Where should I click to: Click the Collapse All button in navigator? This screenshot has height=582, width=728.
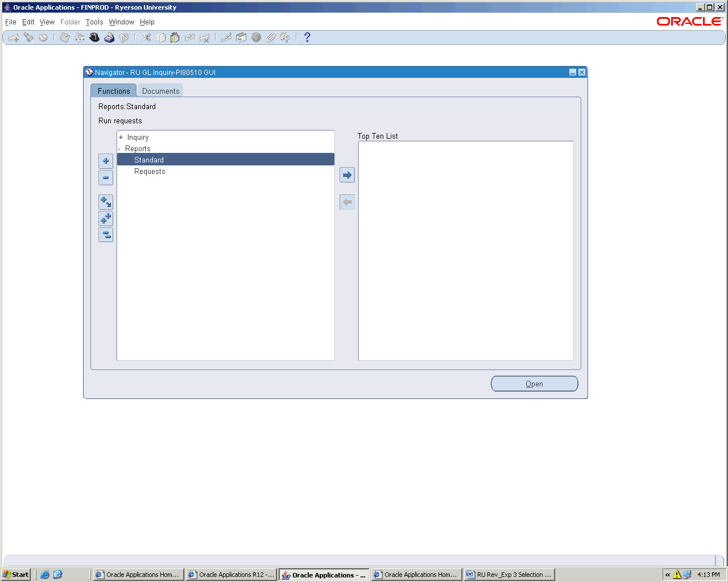[x=106, y=235]
